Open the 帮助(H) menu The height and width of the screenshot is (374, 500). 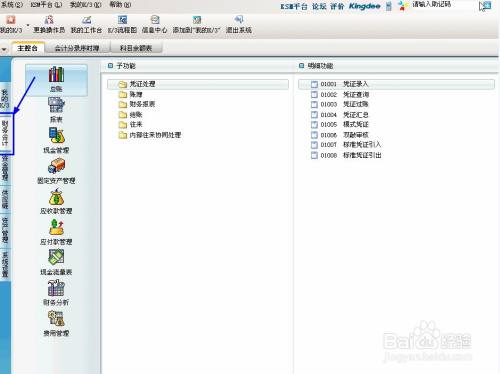(120, 5)
